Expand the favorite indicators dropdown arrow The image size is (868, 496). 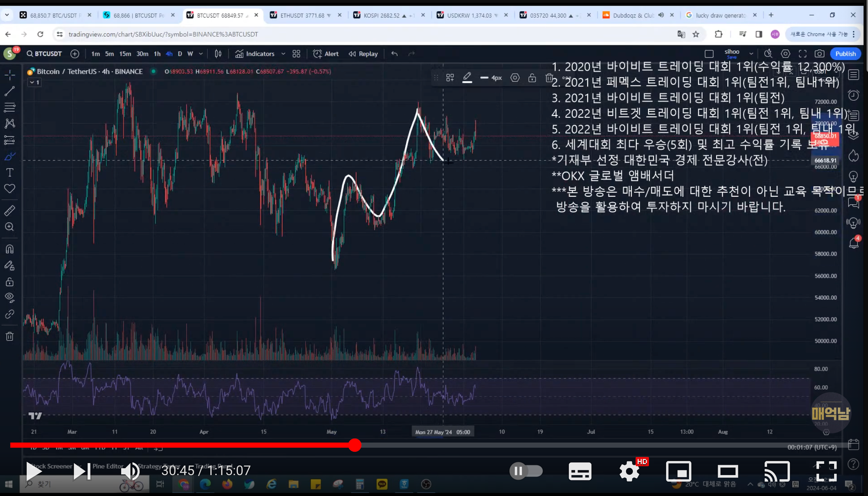point(283,54)
